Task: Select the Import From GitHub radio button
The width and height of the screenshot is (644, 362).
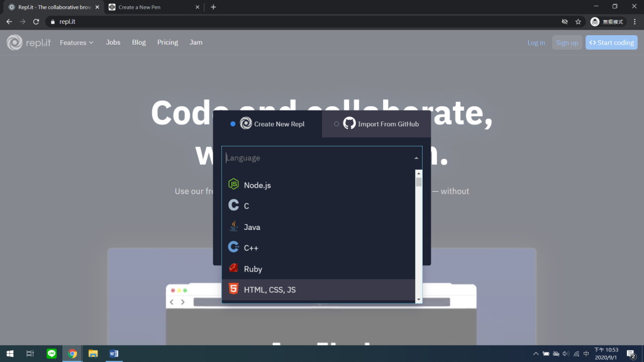Action: click(x=336, y=124)
